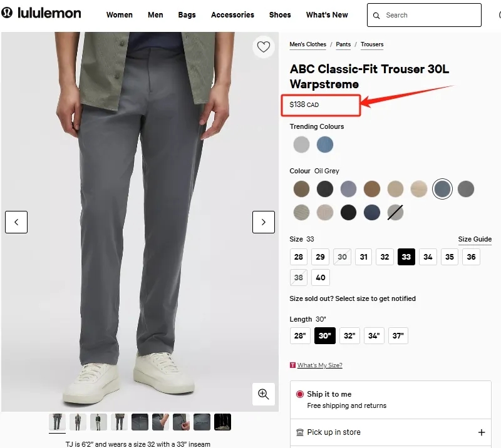Navigate to Trousers breadcrumb link
Screen dimensions: 501x448
[372, 44]
